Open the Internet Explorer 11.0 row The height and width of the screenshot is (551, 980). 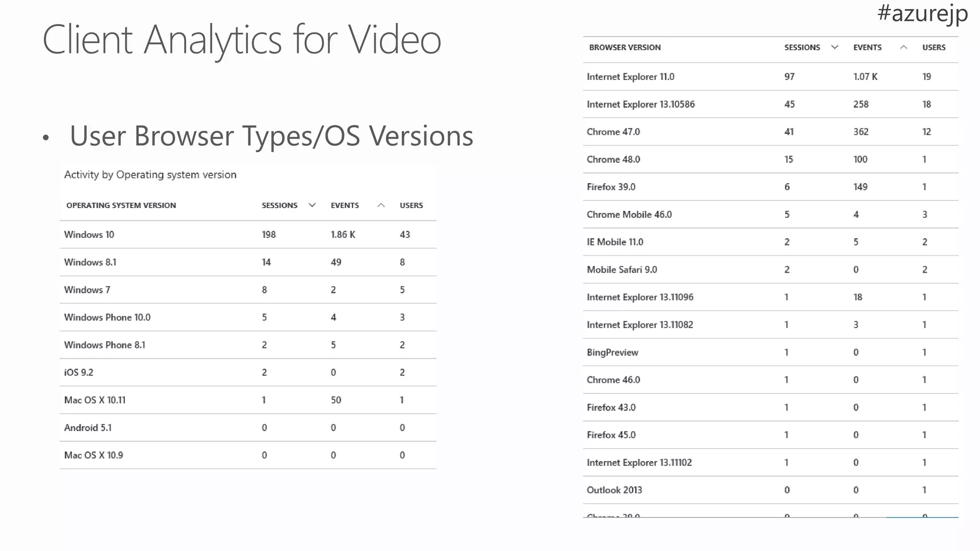click(630, 77)
